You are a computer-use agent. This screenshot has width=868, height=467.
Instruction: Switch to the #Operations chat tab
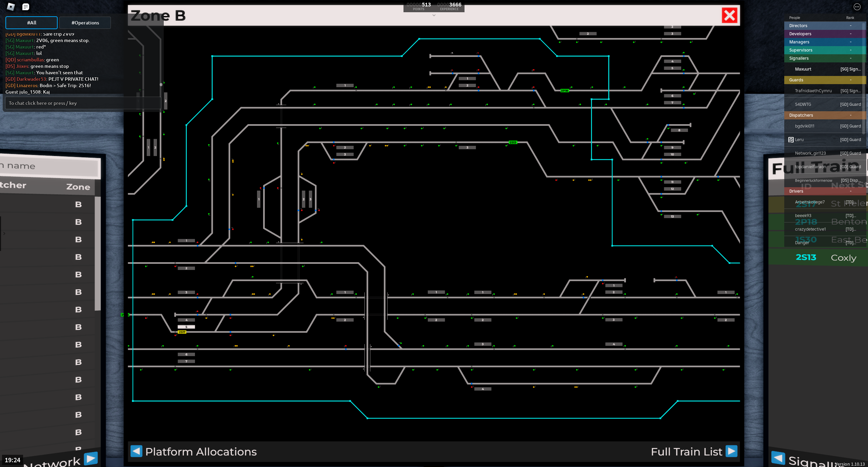click(x=85, y=23)
